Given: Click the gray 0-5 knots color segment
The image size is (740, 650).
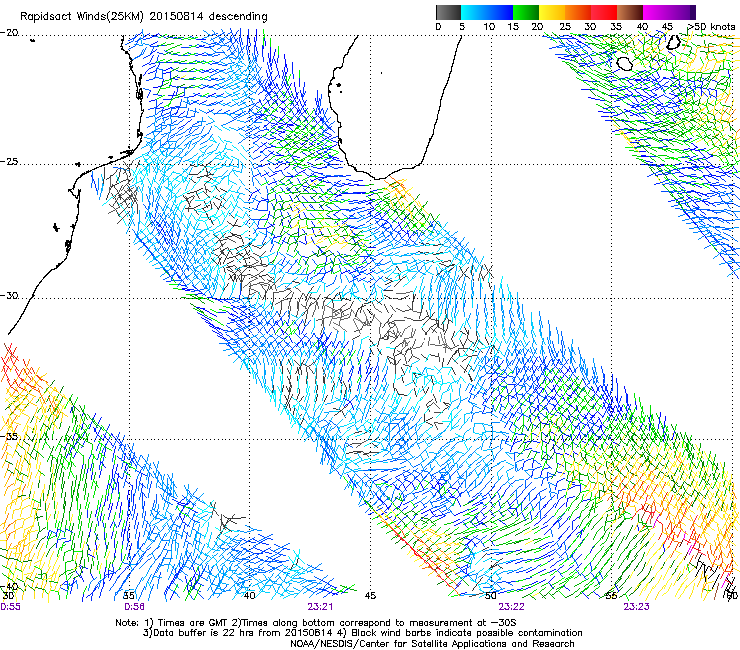Looking at the screenshot, I should pos(448,12).
